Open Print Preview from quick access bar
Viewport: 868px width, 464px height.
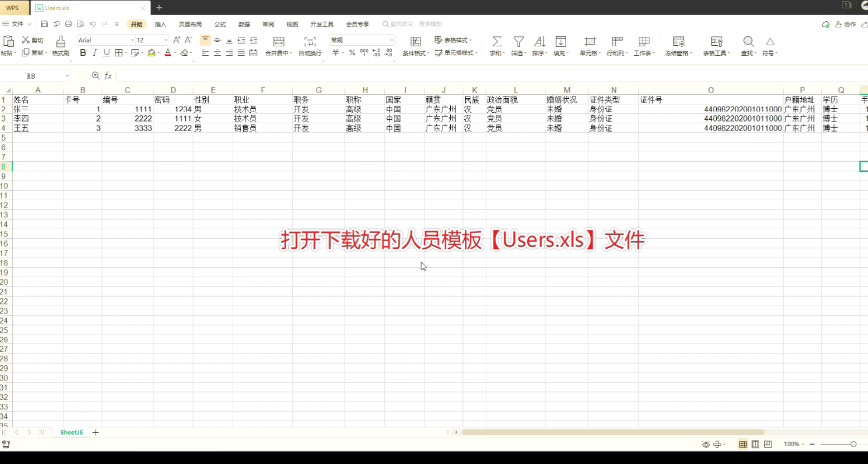[x=80, y=24]
